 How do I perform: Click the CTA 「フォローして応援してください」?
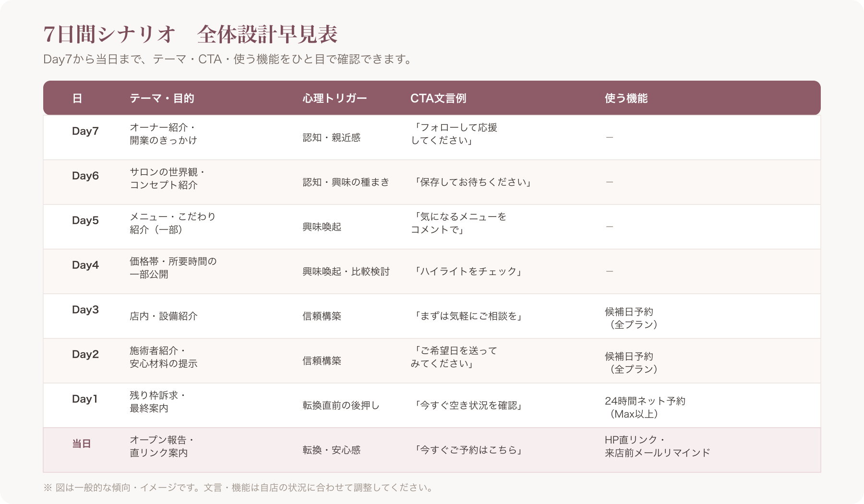pyautogui.click(x=454, y=134)
